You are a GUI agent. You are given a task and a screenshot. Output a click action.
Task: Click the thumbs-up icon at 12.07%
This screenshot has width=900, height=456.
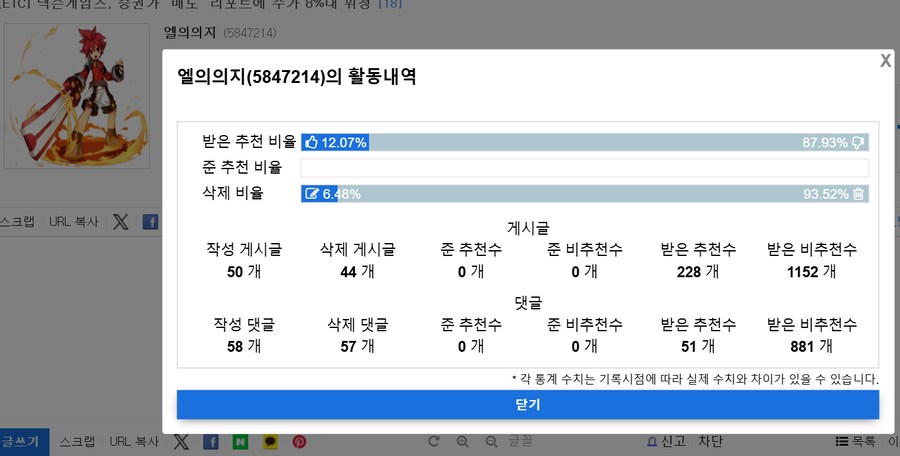coord(311,142)
